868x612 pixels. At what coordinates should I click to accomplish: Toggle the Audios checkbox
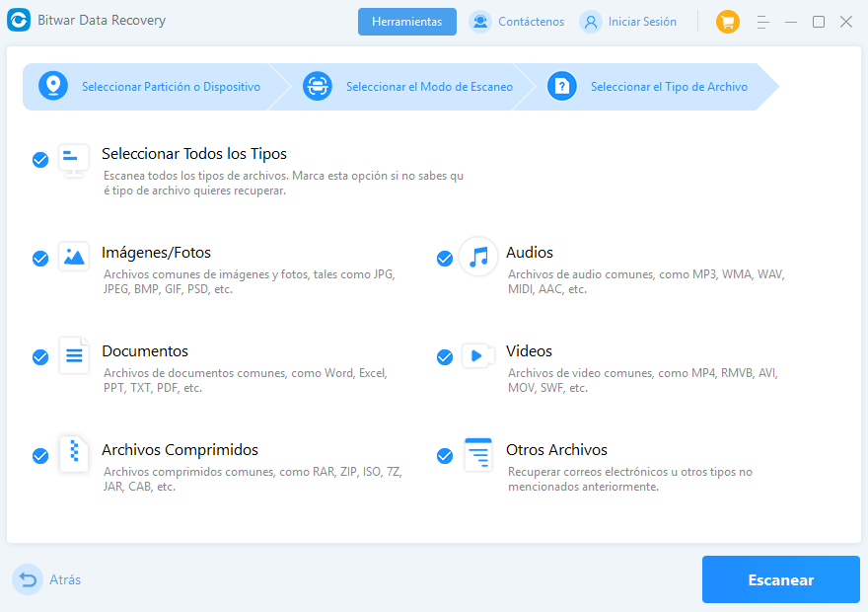pos(445,259)
